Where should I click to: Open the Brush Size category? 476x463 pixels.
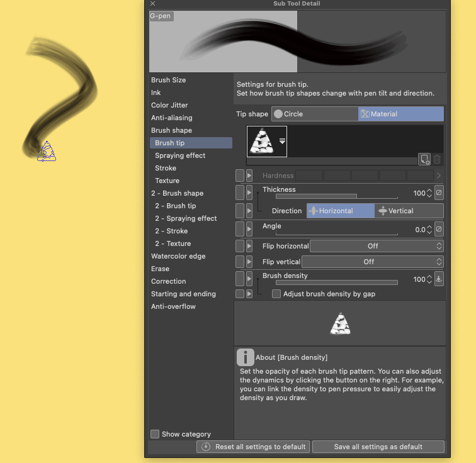point(168,80)
